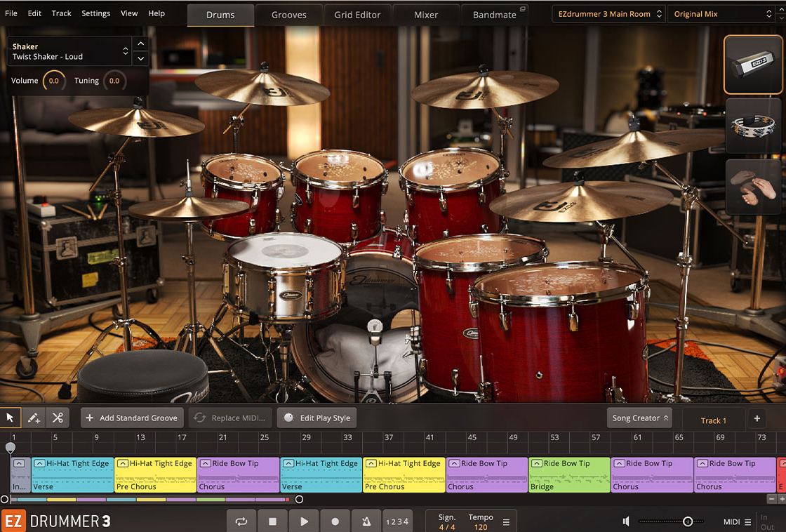The image size is (786, 532).
Task: Choose next instrument with down arrow
Action: (141, 58)
